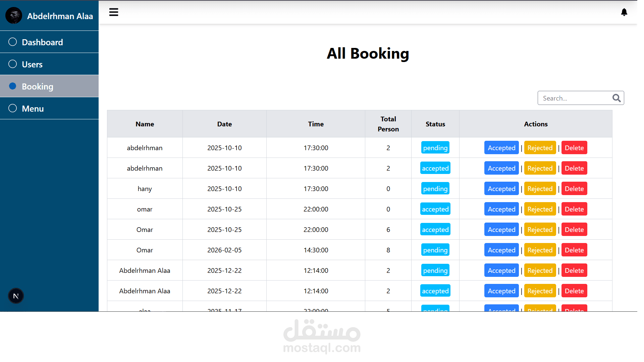The width and height of the screenshot is (644, 362).
Task: Click accepted status badge in second row
Action: [435, 168]
